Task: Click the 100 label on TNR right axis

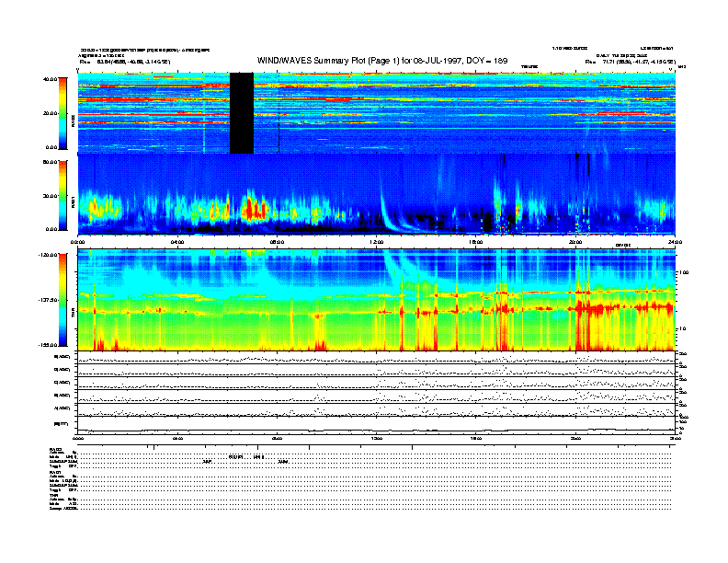Action: coord(683,272)
